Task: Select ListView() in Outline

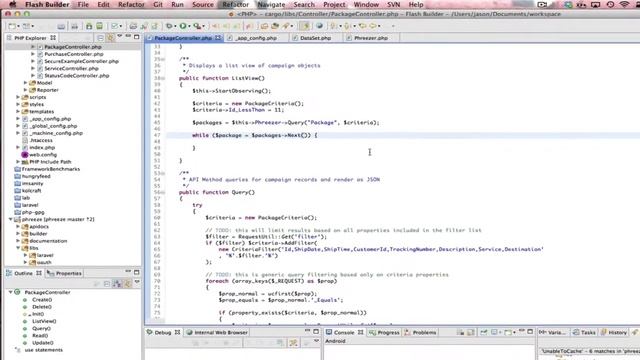Action: click(44, 321)
